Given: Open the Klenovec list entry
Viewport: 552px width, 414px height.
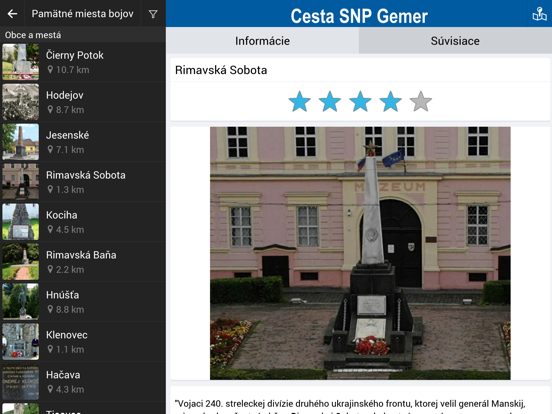Looking at the screenshot, I should (83, 342).
